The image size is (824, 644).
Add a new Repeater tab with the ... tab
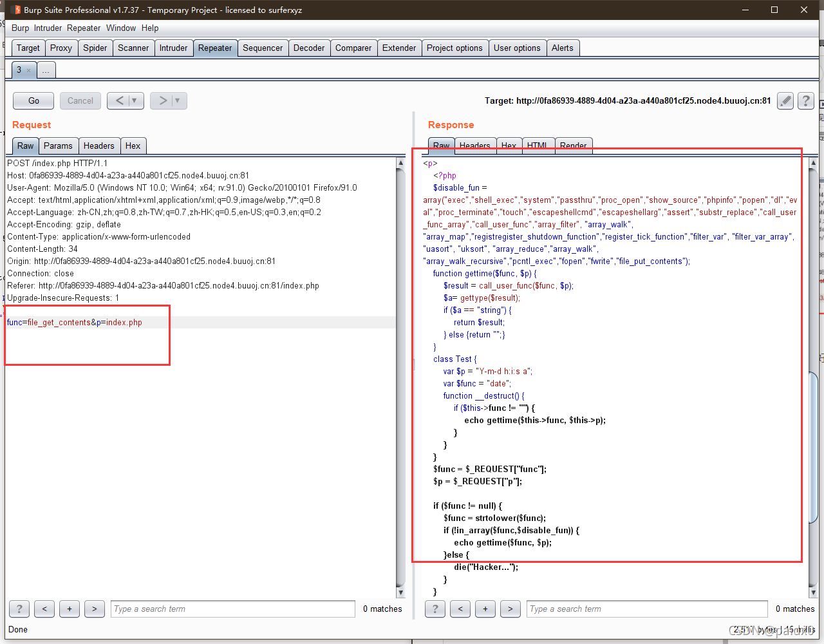(x=46, y=70)
